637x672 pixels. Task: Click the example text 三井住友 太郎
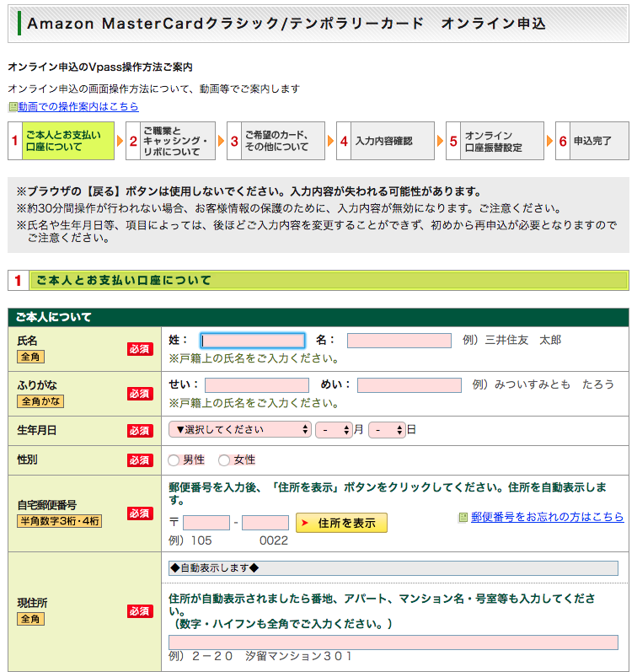point(523,341)
